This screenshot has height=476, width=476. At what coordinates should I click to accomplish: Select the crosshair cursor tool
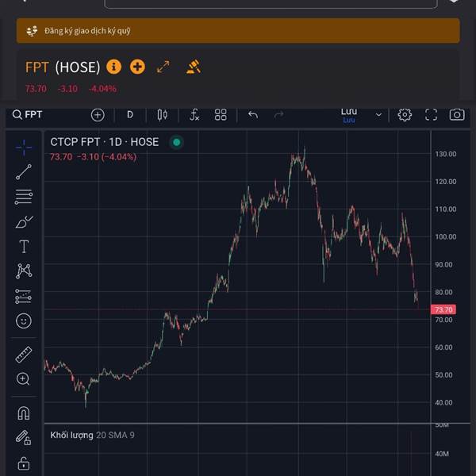tap(24, 146)
